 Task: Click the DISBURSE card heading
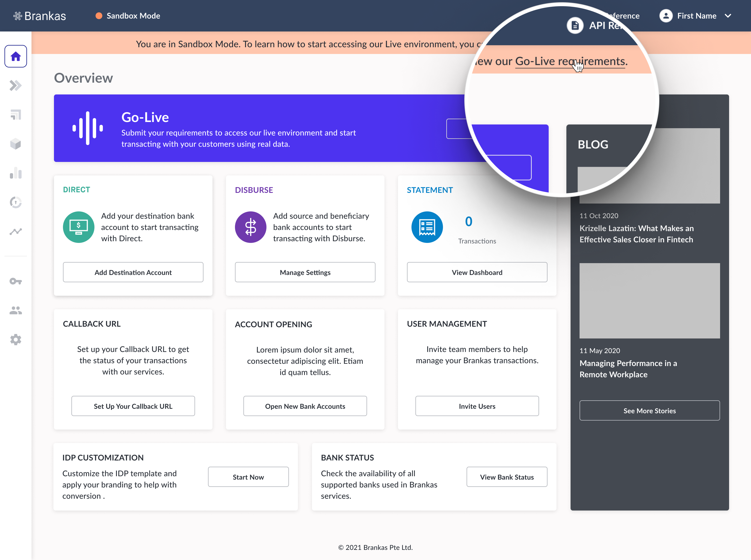[254, 190]
